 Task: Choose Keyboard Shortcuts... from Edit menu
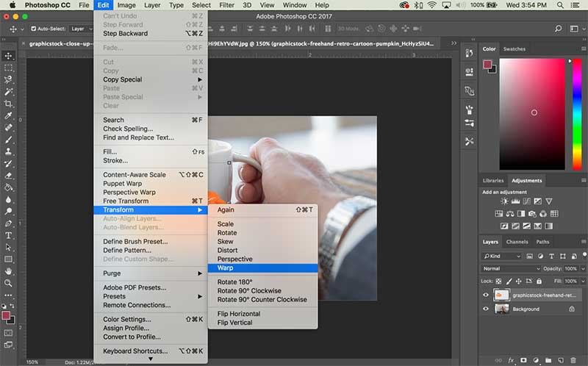pos(151,351)
